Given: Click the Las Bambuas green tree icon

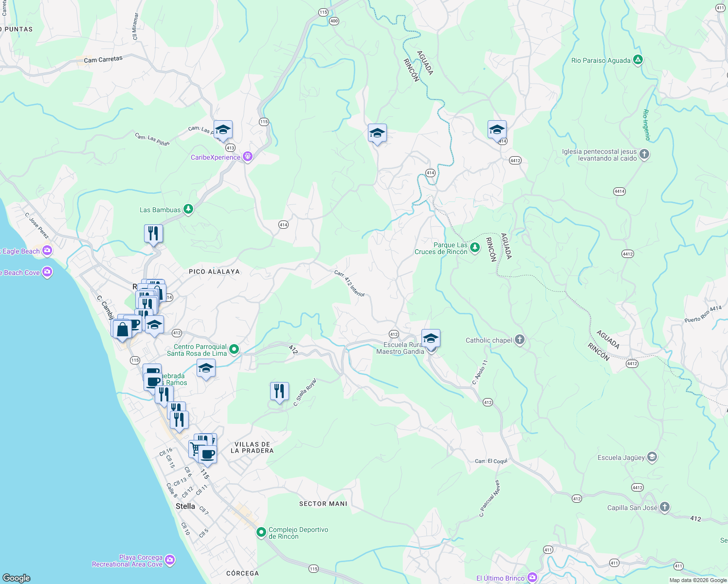Looking at the screenshot, I should coord(188,209).
